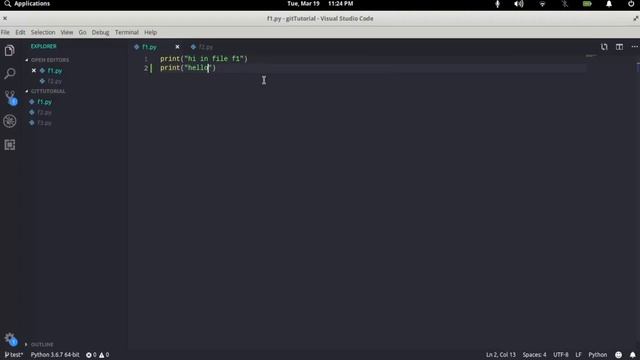Split the editor to the right
This screenshot has width=640, height=360.
620,47
